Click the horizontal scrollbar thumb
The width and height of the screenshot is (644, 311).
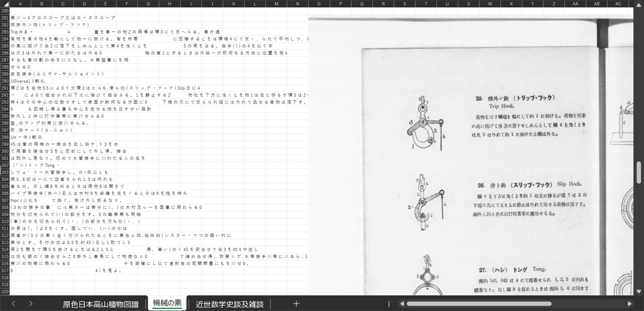[x=479, y=304]
